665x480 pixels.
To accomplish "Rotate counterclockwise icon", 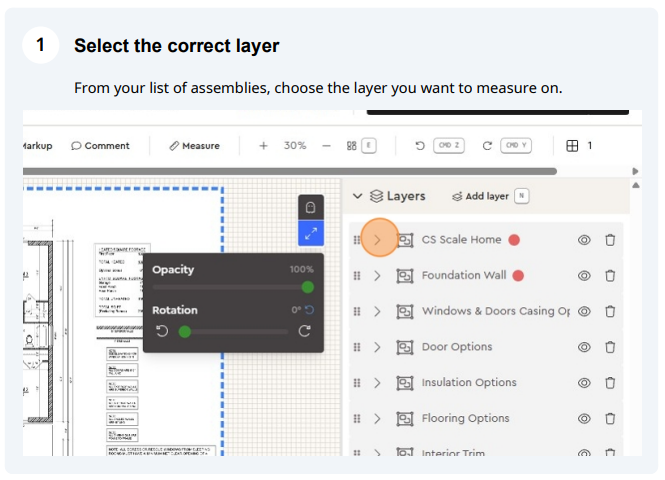I will (162, 331).
